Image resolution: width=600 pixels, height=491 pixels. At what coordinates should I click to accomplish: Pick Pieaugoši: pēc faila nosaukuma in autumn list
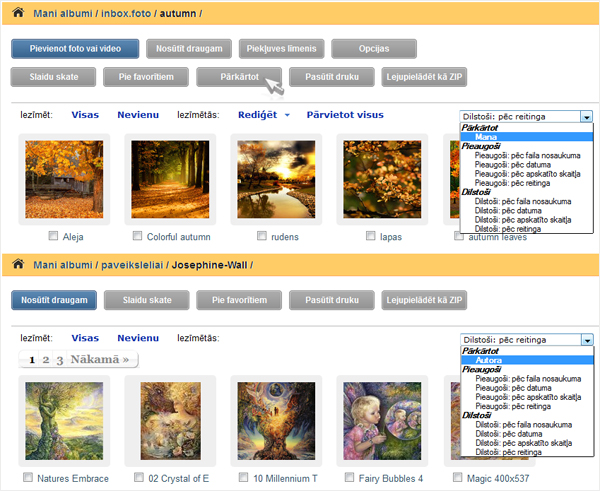[x=527, y=155]
